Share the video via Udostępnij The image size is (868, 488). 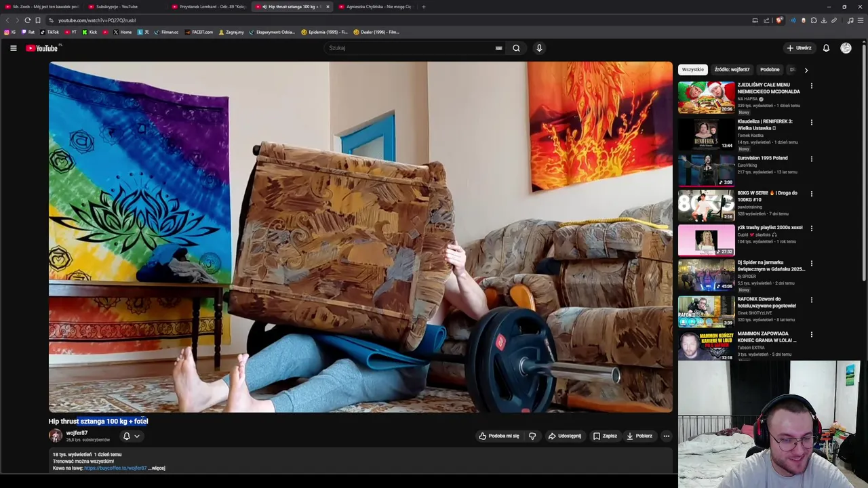tap(564, 436)
